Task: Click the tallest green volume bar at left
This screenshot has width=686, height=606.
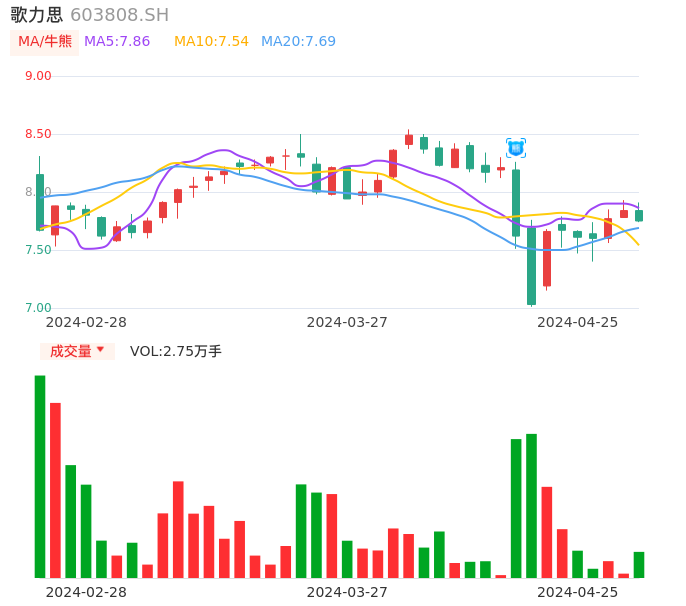Action: click(40, 476)
